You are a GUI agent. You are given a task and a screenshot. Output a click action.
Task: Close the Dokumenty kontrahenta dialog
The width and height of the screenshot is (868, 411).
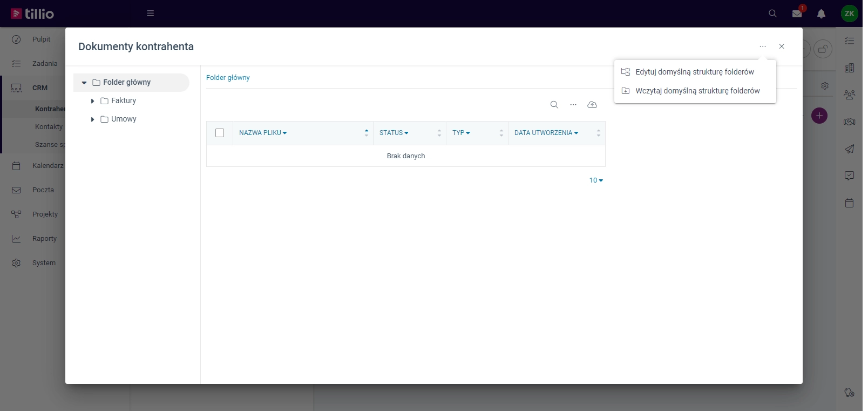[782, 46]
